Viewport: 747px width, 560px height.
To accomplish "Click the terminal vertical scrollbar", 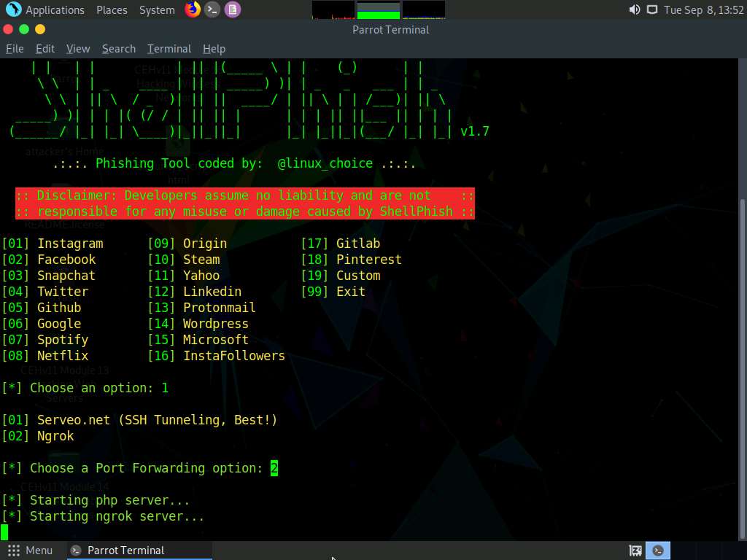I will pos(742,370).
